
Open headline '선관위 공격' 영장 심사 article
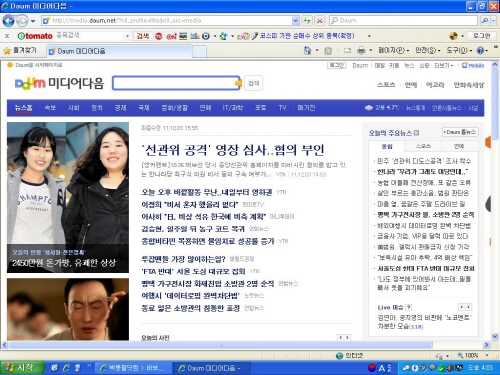coord(232,150)
